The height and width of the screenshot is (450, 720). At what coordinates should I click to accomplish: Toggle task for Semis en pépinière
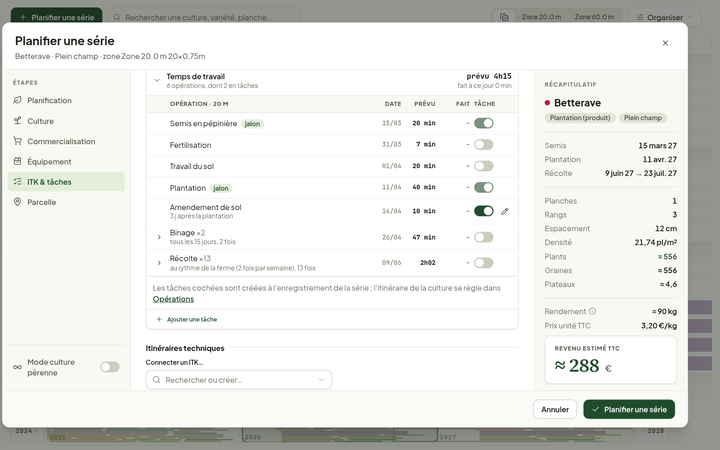point(484,123)
